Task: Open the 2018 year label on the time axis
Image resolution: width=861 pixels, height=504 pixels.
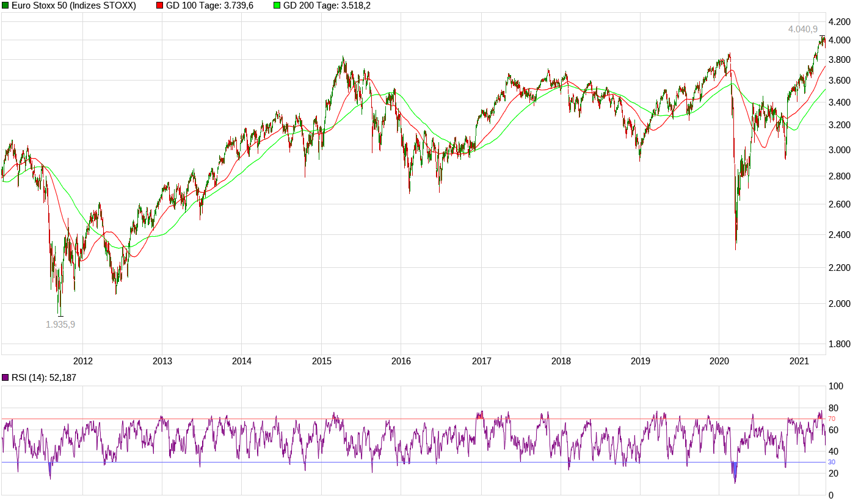Action: click(x=560, y=361)
